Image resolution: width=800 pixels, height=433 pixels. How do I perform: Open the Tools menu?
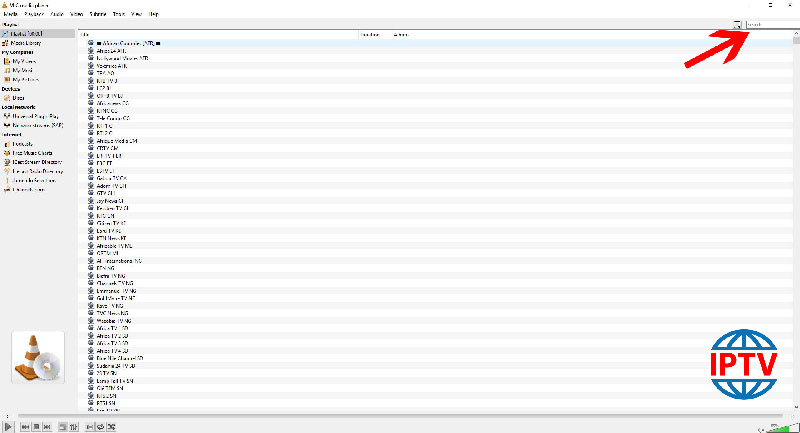(119, 14)
